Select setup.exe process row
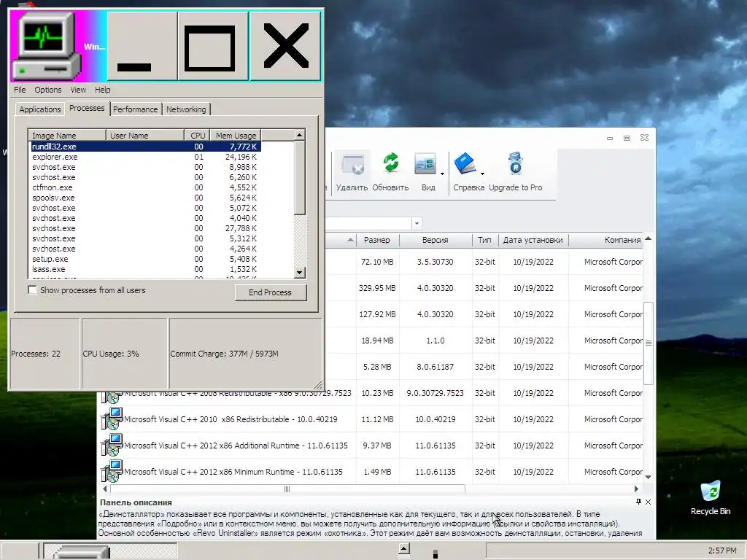Screen dimensions: 747x560 [x=145, y=259]
